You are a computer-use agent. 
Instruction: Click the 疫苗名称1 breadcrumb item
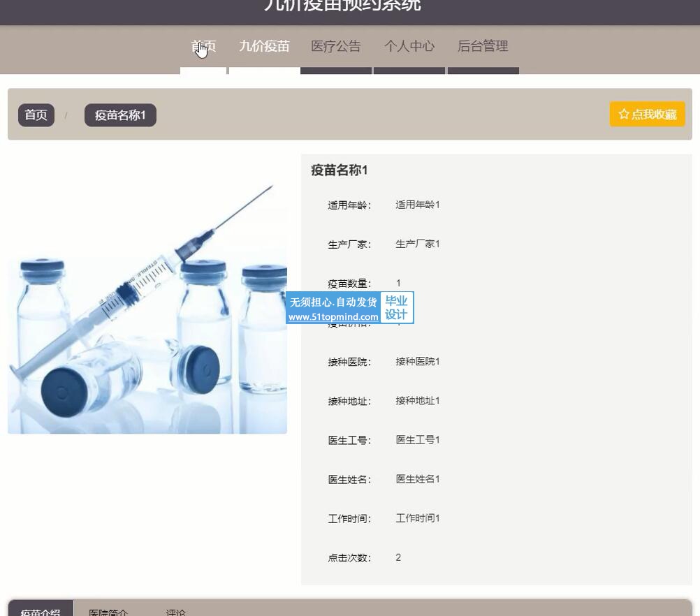pos(120,115)
